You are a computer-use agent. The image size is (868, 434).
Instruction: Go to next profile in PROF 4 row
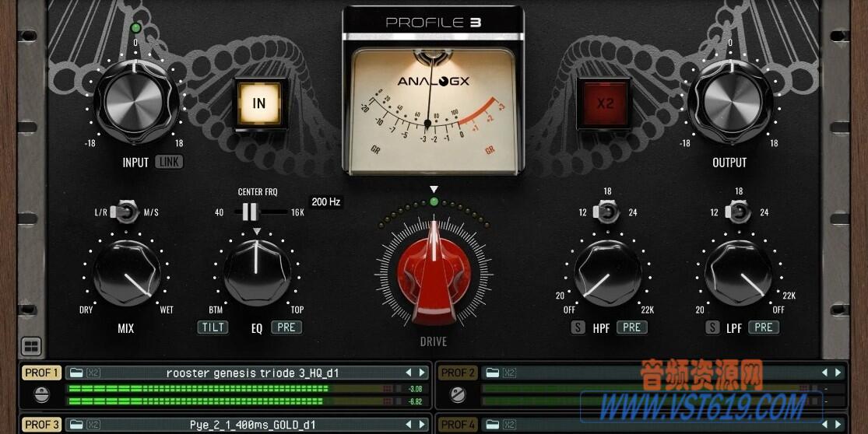tap(838, 425)
